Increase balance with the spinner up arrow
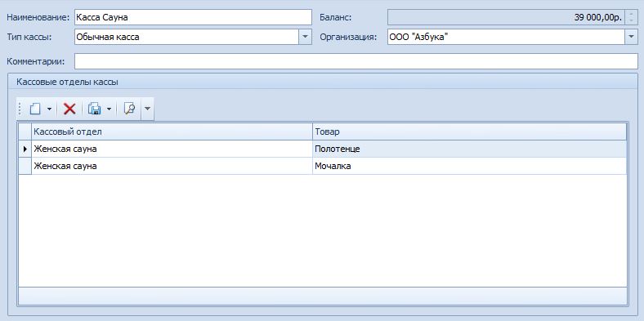This screenshot has width=644, height=321. [x=631, y=14]
